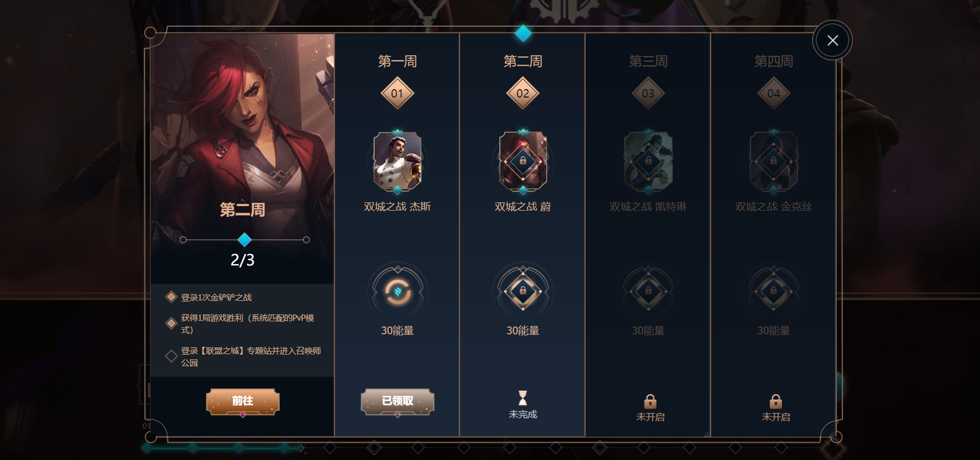The height and width of the screenshot is (460, 980).
Task: Click the 未开启 padlock under week three
Action: tap(650, 401)
